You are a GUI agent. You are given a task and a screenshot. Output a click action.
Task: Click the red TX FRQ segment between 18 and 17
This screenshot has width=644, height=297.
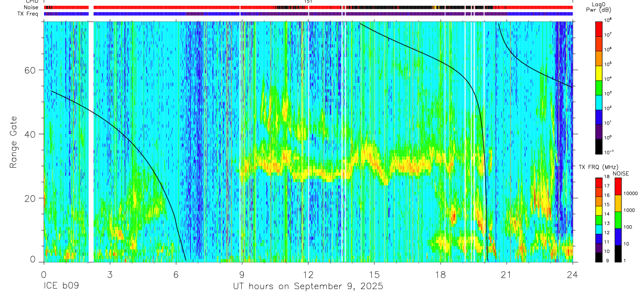(x=598, y=182)
